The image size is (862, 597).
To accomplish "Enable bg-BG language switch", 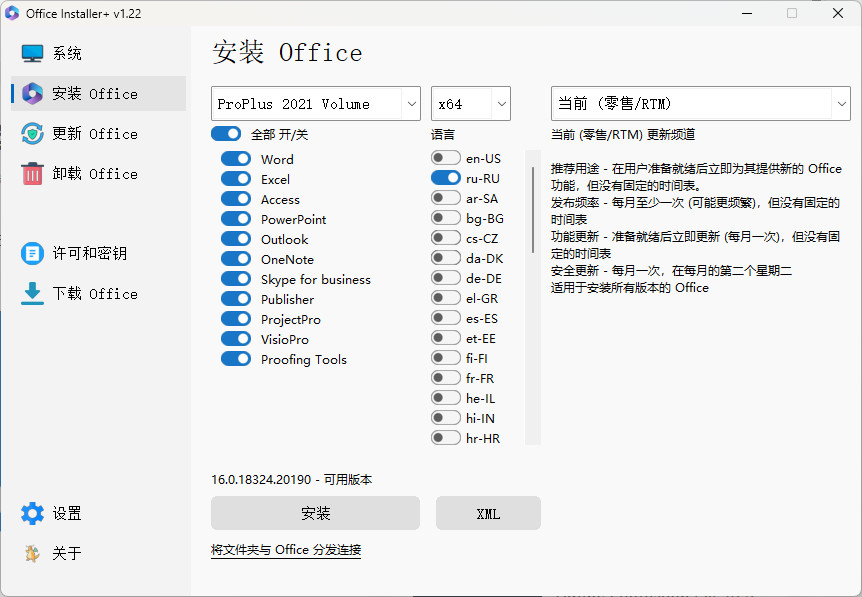I will pyautogui.click(x=446, y=218).
